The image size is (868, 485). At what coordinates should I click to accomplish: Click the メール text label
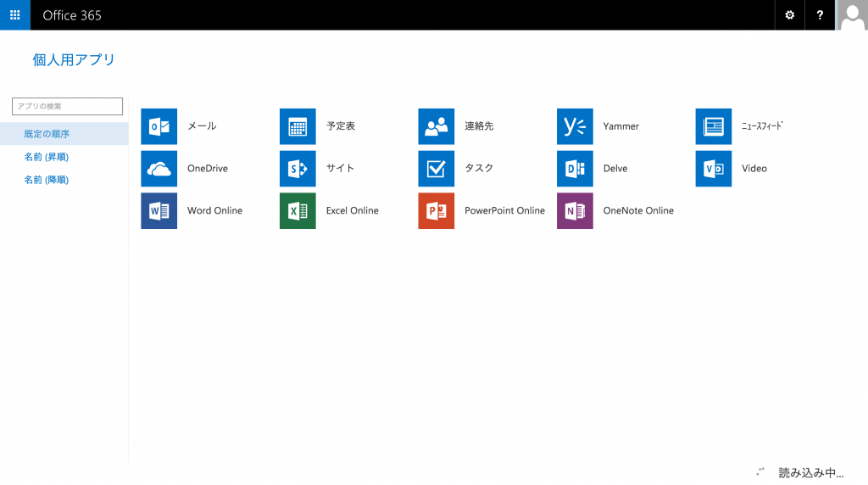pyautogui.click(x=202, y=126)
